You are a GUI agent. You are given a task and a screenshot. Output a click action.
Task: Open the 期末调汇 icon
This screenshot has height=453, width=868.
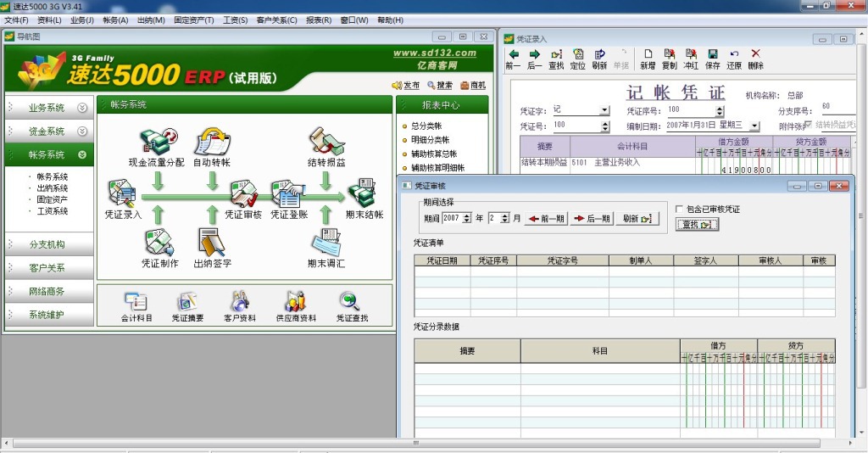click(x=326, y=243)
